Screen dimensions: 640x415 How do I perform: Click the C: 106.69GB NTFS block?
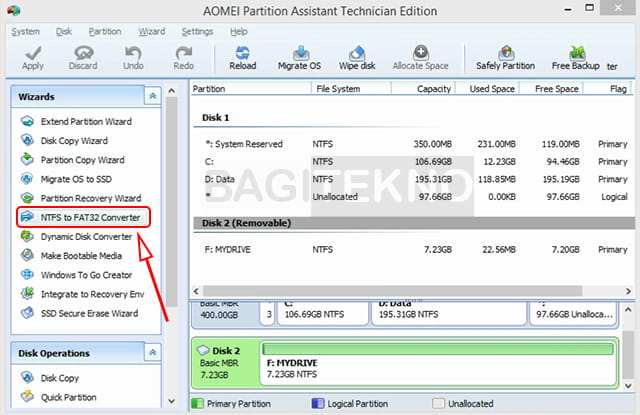(x=323, y=313)
